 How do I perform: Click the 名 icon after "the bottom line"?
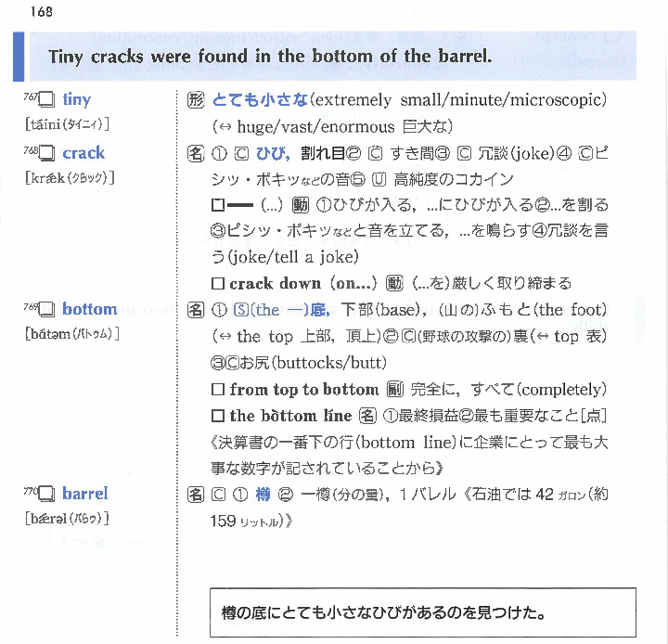coord(367,417)
